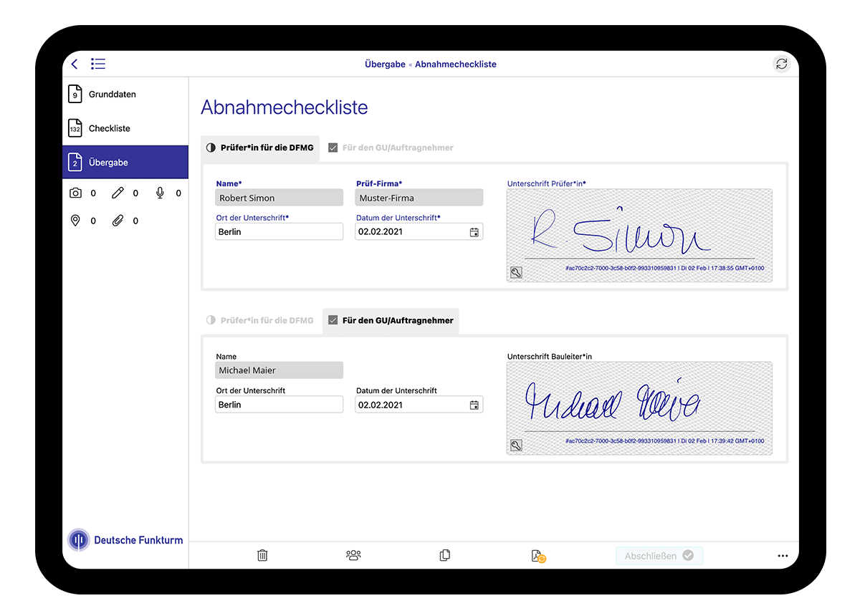The width and height of the screenshot is (860, 616).
Task: Open Checkliste section
Action: click(x=125, y=128)
